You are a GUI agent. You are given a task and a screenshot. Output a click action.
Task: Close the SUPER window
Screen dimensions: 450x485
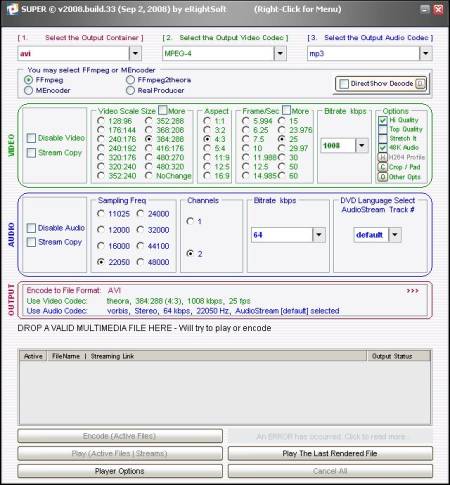point(438,9)
